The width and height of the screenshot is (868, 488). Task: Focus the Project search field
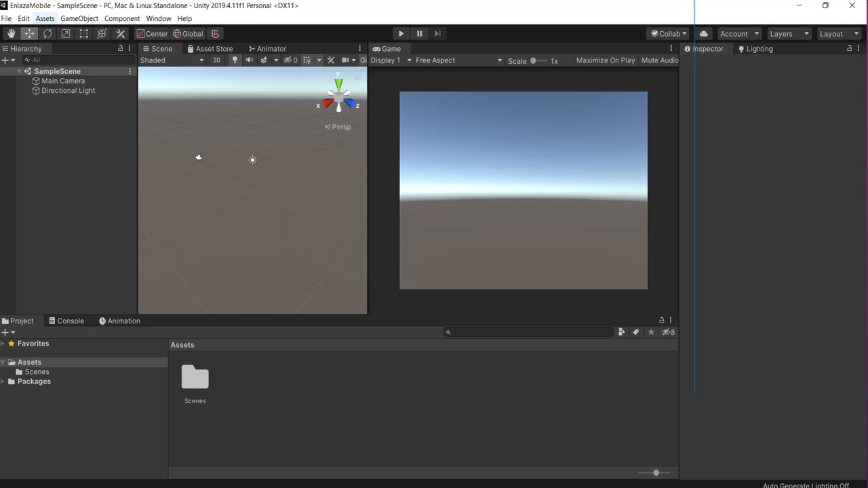pos(528,332)
